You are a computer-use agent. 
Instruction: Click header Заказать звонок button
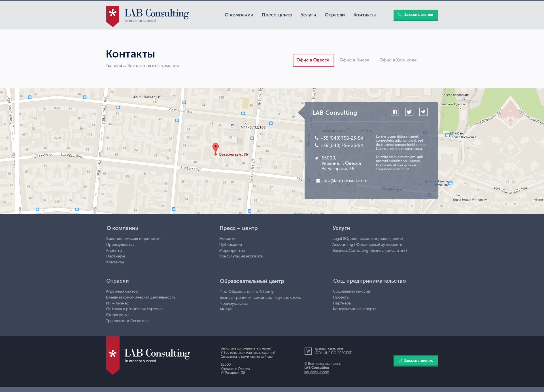pyautogui.click(x=415, y=15)
